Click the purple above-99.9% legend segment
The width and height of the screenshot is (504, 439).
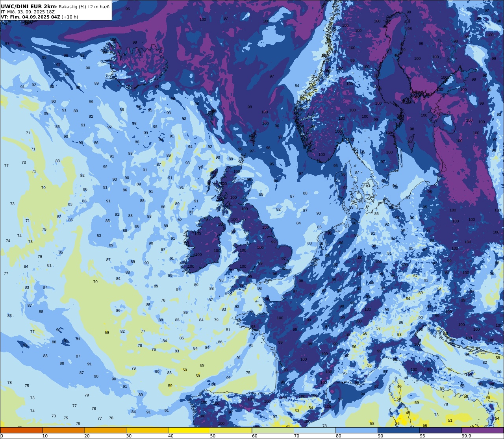click(482, 430)
